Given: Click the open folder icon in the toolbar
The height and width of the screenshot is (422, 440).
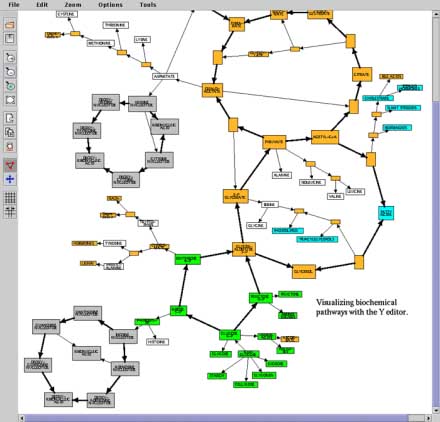Looking at the screenshot, I should tap(10, 25).
